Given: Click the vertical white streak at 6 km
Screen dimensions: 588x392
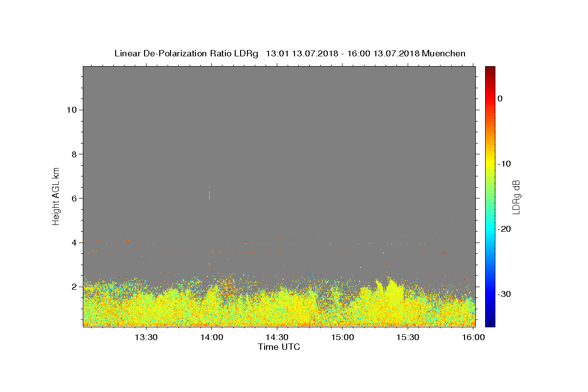Looking at the screenshot, I should click(x=210, y=195).
